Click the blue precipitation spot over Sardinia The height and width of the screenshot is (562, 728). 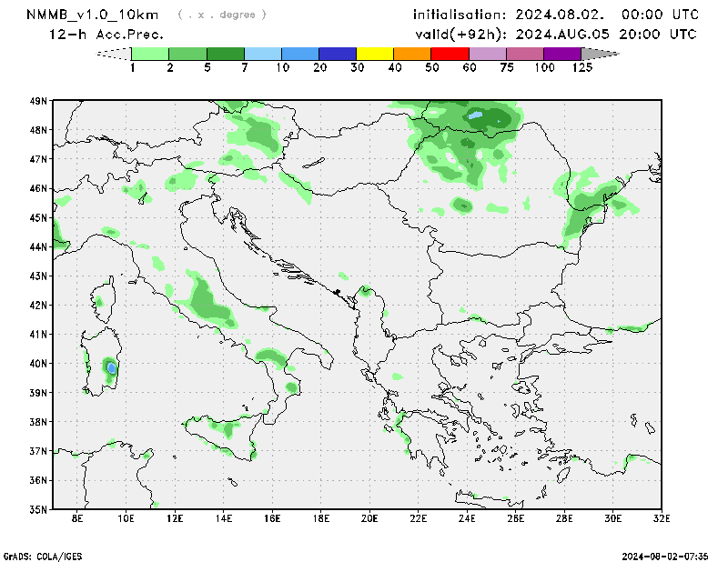[111, 367]
